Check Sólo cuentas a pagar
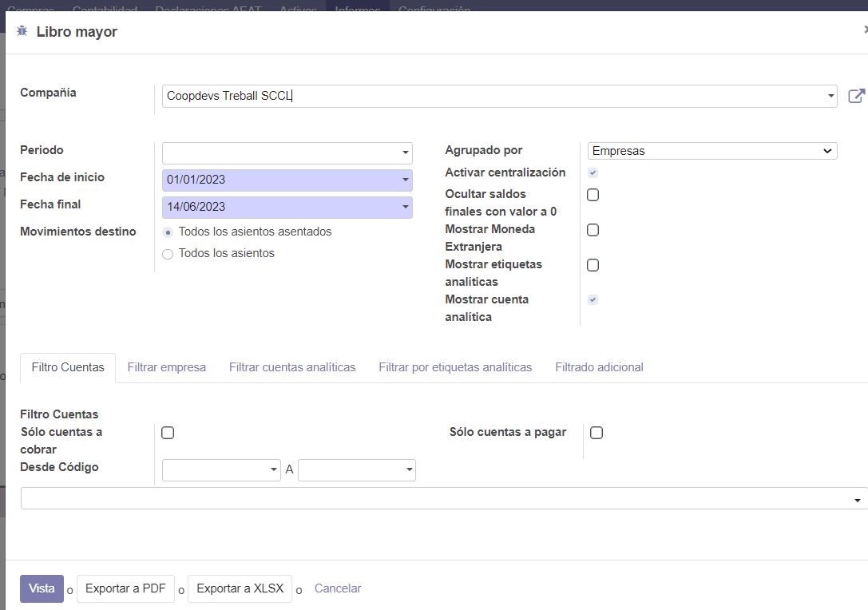Image resolution: width=868 pixels, height=610 pixels. click(x=597, y=433)
